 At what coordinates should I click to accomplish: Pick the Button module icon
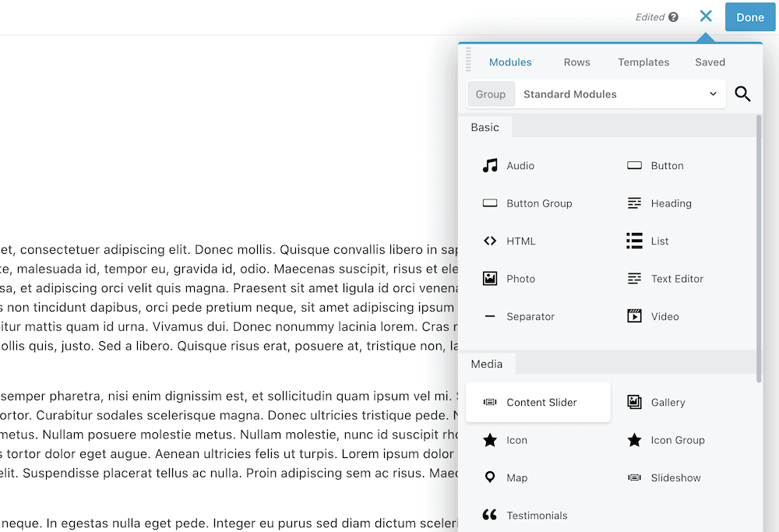[634, 165]
